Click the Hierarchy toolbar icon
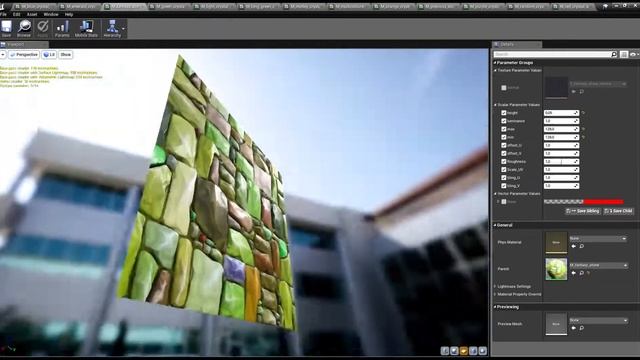This screenshot has height=360, width=640. point(112,29)
